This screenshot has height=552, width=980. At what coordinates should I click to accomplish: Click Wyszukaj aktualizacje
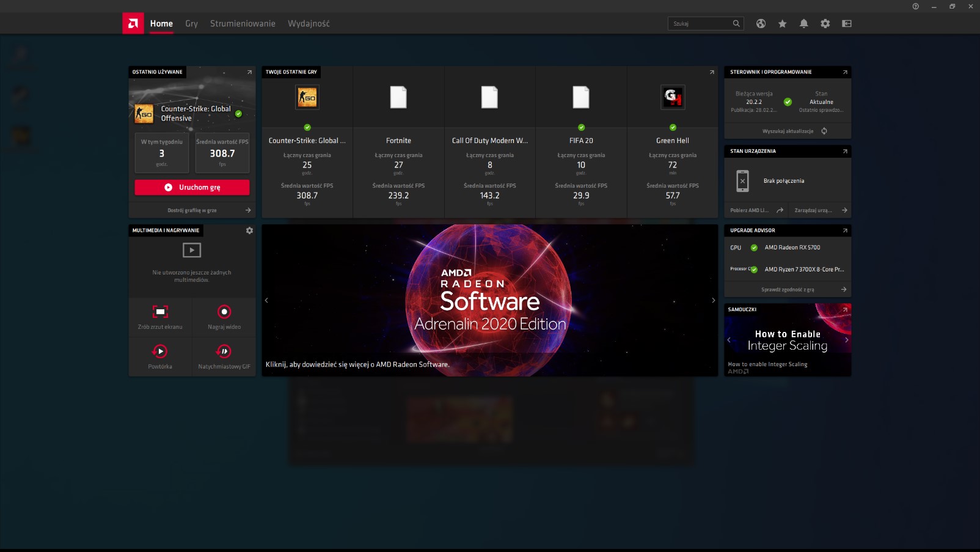(x=788, y=131)
